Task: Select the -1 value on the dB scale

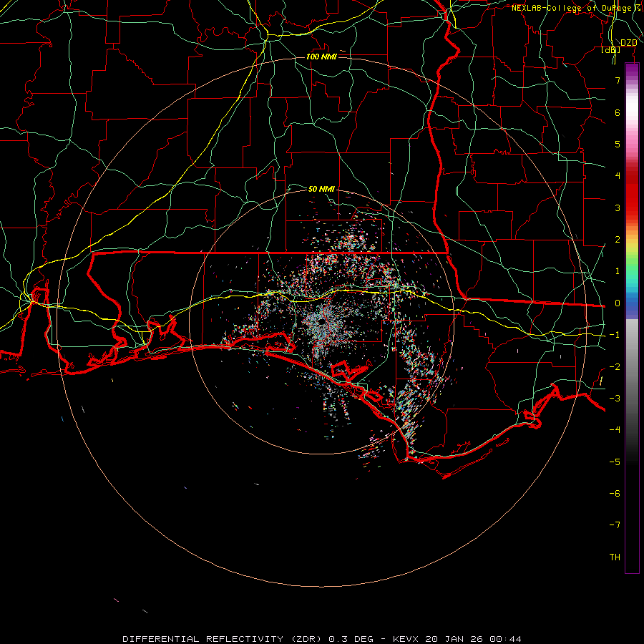Action: [615, 335]
